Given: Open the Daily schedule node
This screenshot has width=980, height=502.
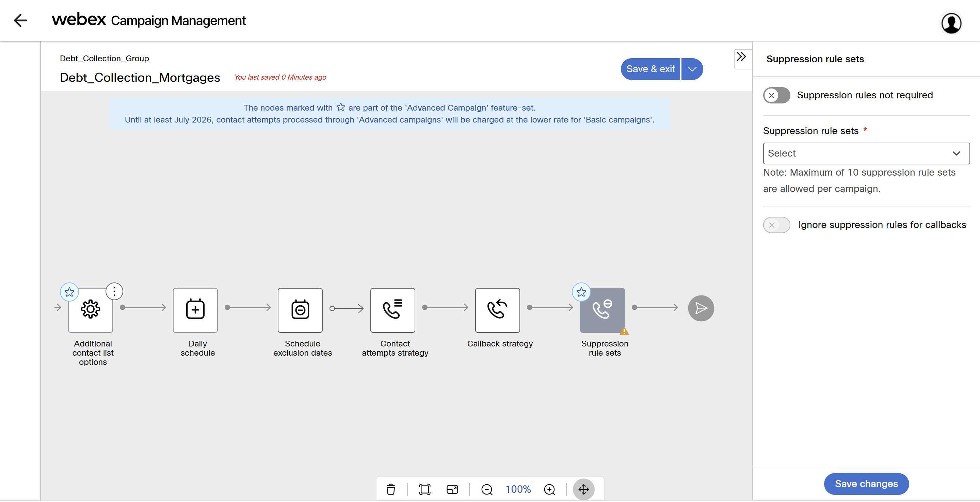Looking at the screenshot, I should [x=195, y=310].
